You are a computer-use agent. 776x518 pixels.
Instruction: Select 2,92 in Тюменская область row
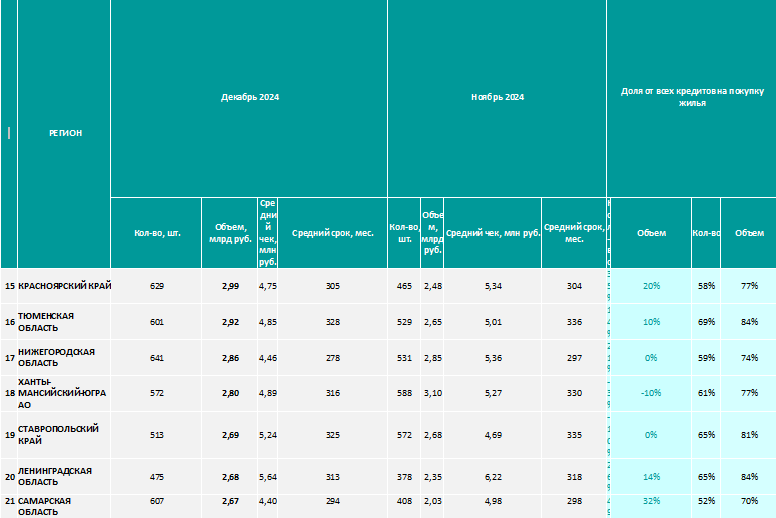click(231, 322)
